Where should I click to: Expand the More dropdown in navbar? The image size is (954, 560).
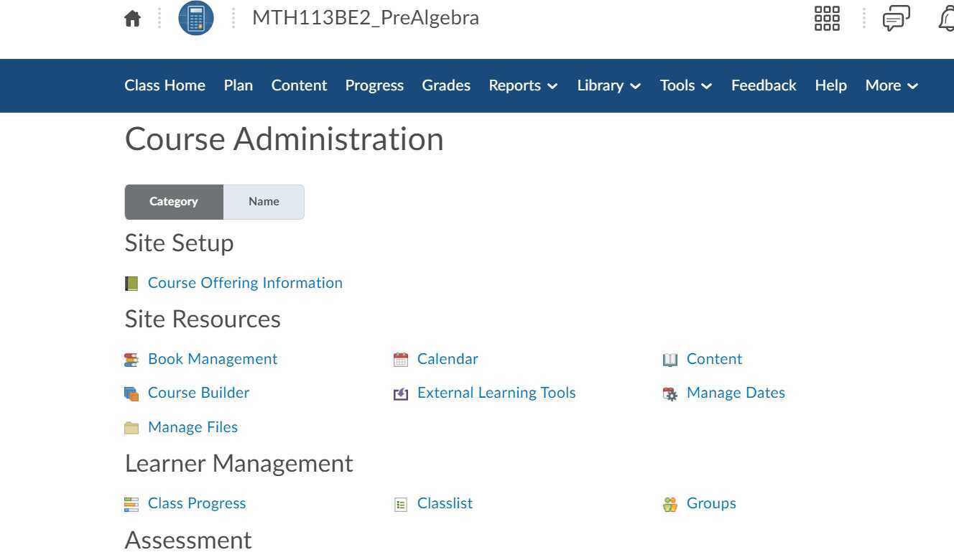(x=892, y=85)
